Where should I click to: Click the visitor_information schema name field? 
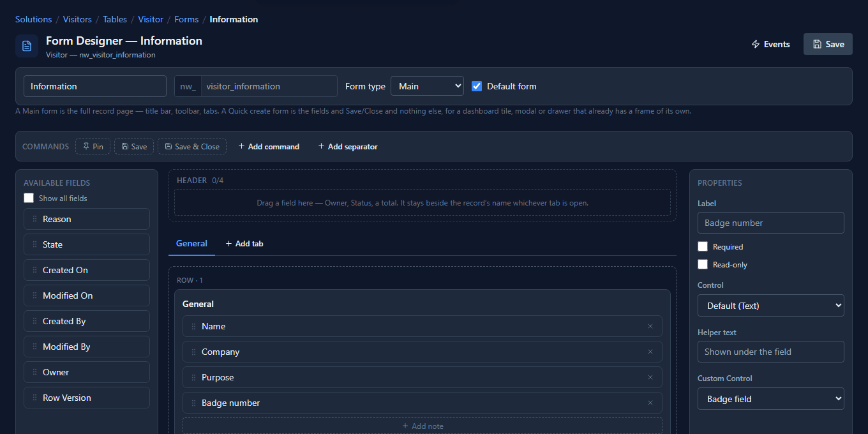(x=269, y=86)
